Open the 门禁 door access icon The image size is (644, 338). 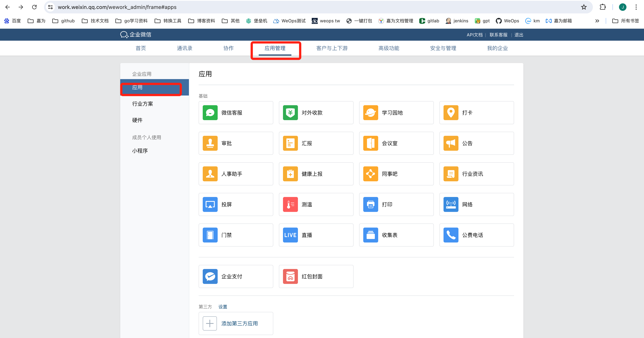[210, 235]
